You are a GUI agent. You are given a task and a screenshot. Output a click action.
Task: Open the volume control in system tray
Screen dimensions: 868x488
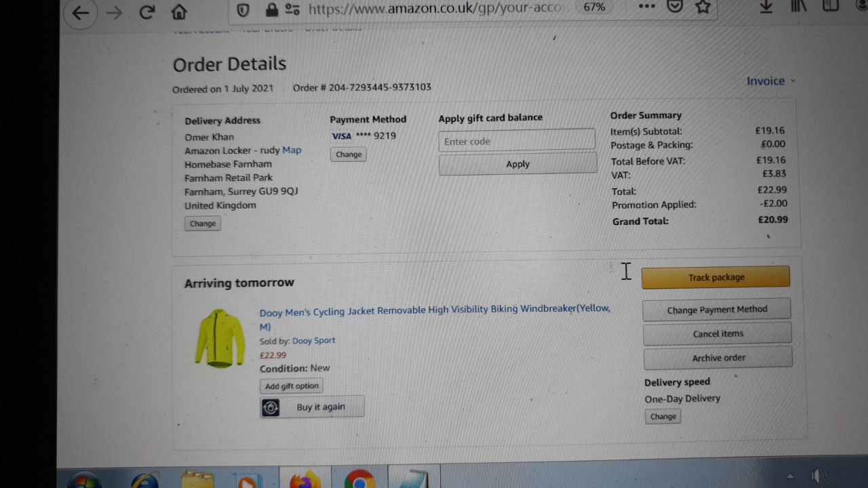coord(821,476)
